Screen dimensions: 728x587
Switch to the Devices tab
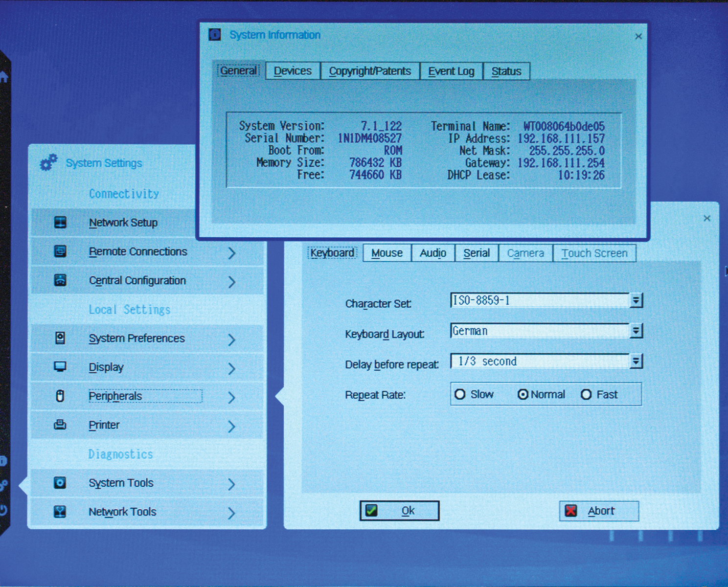point(292,71)
